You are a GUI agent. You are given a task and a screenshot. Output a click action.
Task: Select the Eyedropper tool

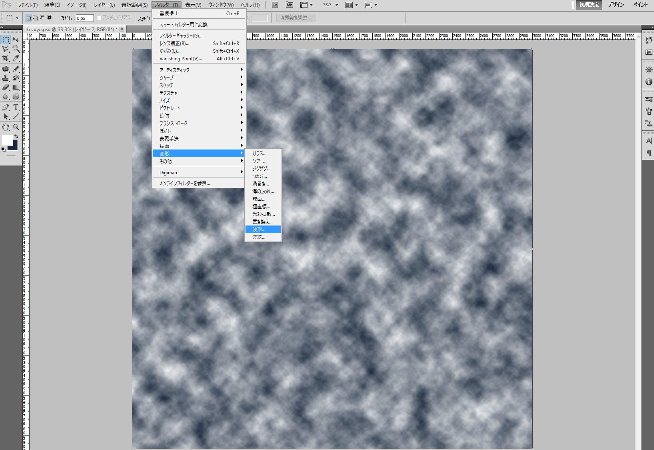[16, 58]
